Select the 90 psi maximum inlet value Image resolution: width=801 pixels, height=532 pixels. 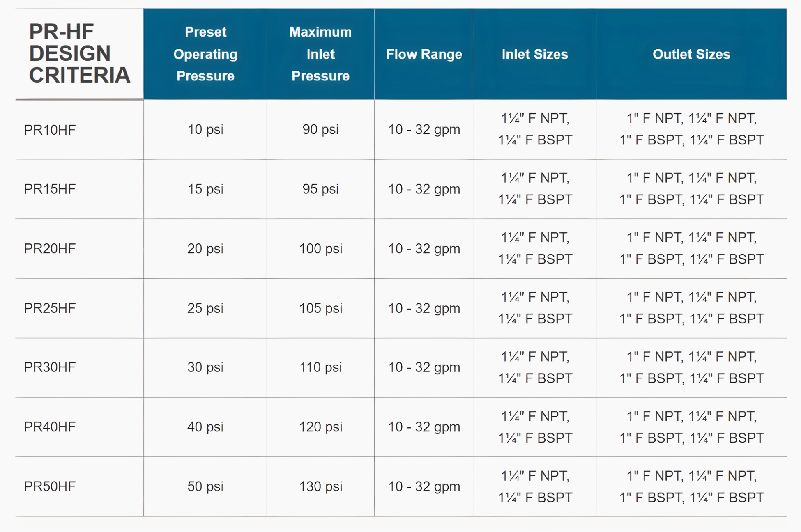[x=320, y=129]
